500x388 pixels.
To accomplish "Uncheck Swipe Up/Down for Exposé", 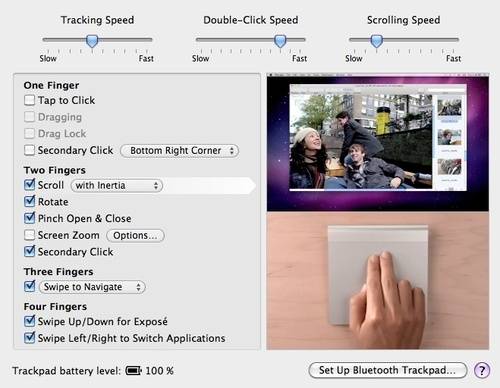I will pyautogui.click(x=29, y=321).
